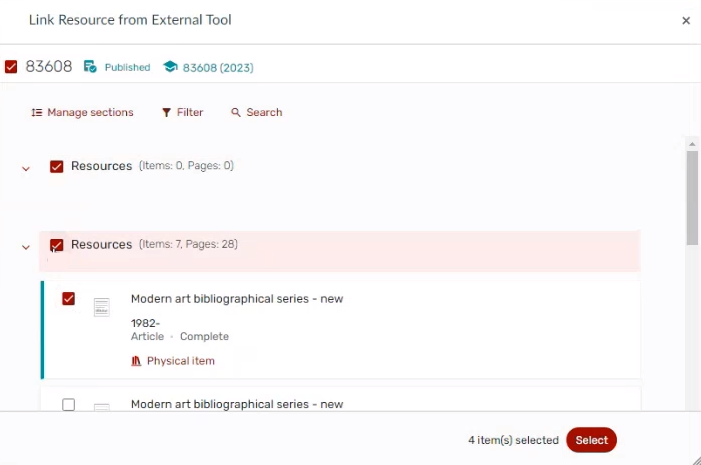Click the Published status icon

[x=90, y=67]
